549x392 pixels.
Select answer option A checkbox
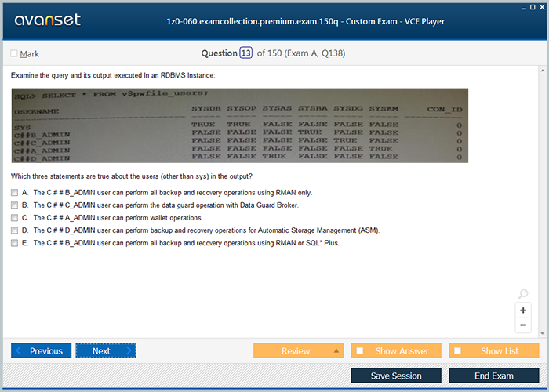(14, 193)
